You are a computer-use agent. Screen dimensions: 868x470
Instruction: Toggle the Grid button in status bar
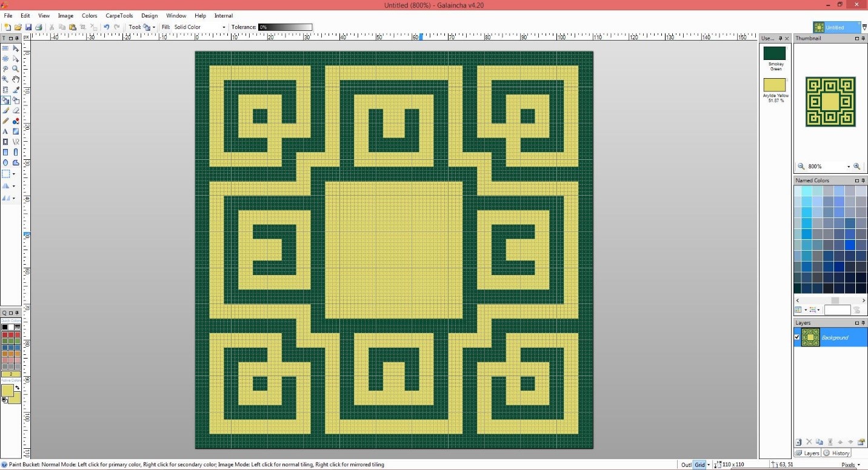tap(699, 465)
